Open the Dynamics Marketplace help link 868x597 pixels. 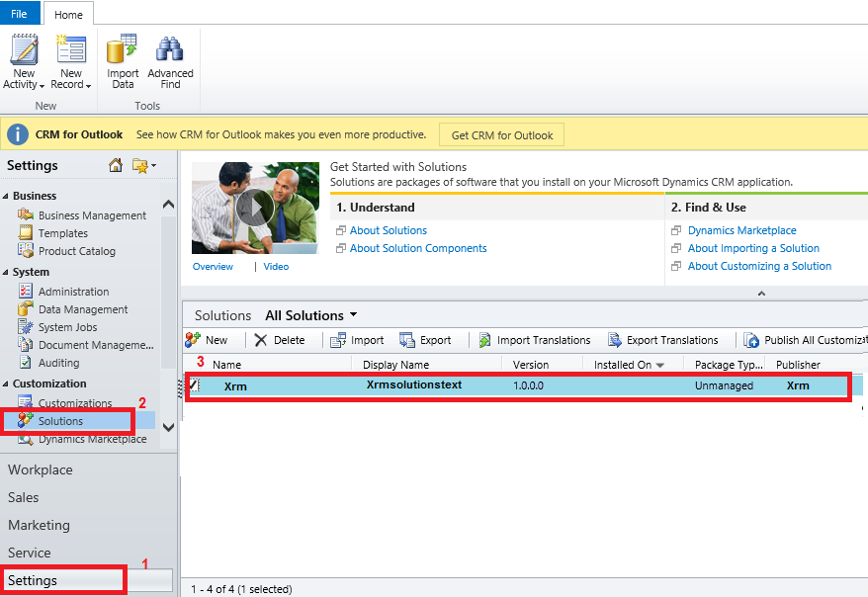click(x=741, y=230)
